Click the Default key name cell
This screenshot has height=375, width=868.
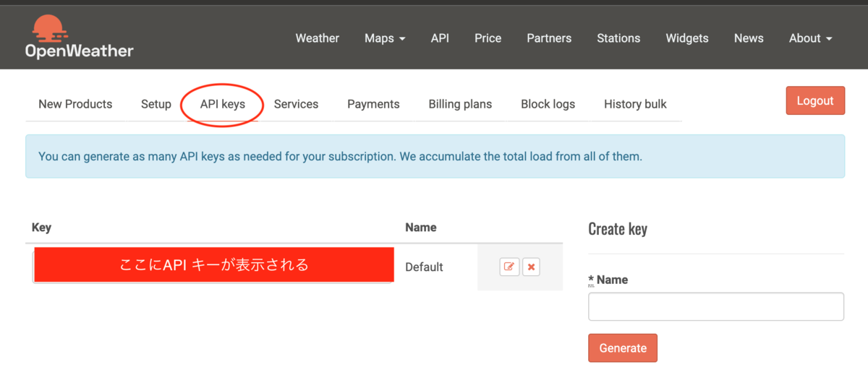[x=424, y=267]
